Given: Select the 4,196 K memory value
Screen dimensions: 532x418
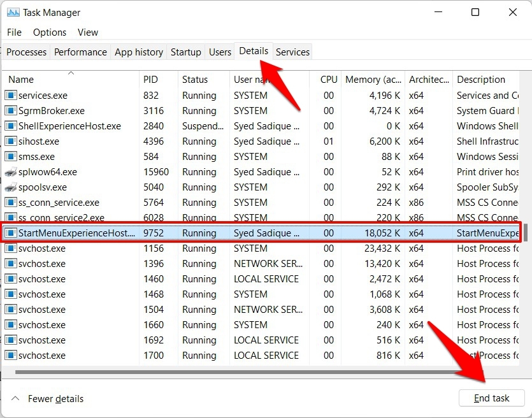Looking at the screenshot, I should click(385, 96).
